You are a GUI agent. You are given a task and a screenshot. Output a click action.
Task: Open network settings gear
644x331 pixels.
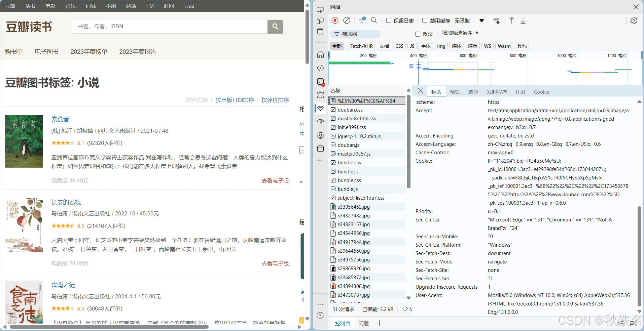634,20
